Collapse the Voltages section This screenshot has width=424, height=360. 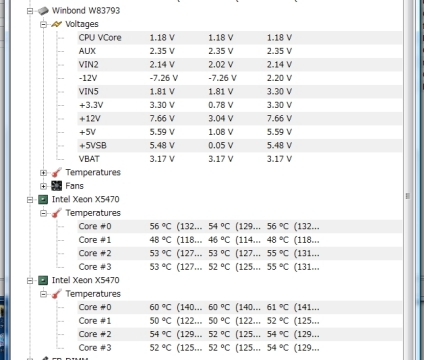click(x=43, y=24)
